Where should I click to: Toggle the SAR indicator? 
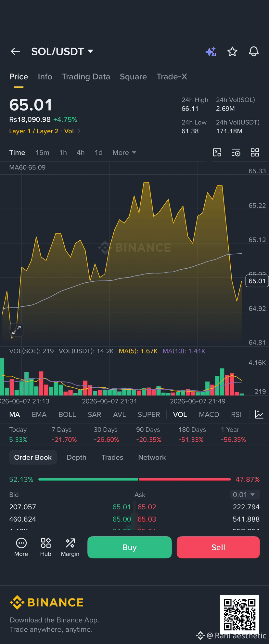pyautogui.click(x=95, y=415)
